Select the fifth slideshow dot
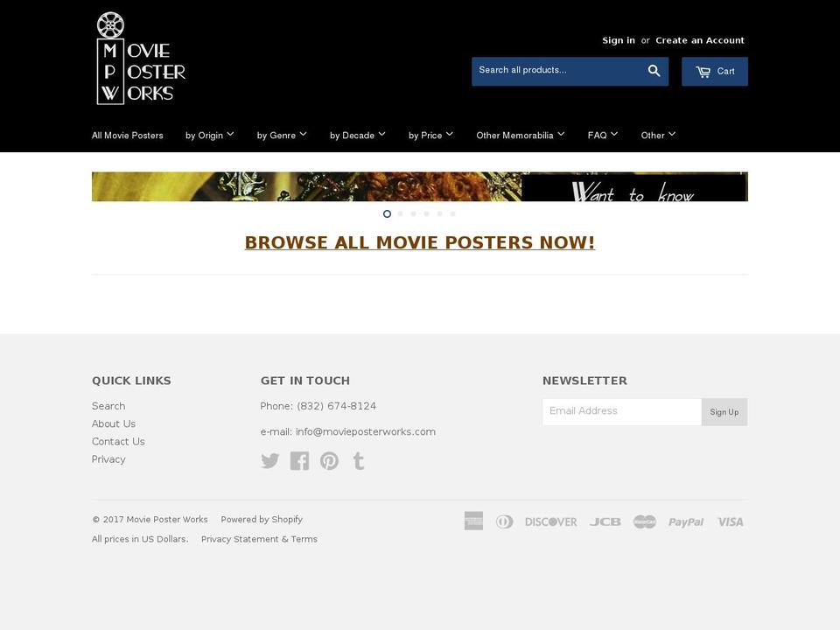The width and height of the screenshot is (840, 630). pyautogui.click(x=439, y=213)
